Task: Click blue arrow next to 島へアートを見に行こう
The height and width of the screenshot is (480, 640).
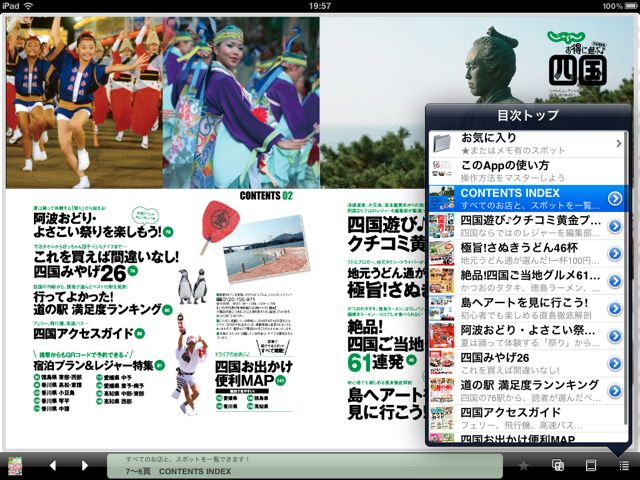Action: tap(615, 308)
